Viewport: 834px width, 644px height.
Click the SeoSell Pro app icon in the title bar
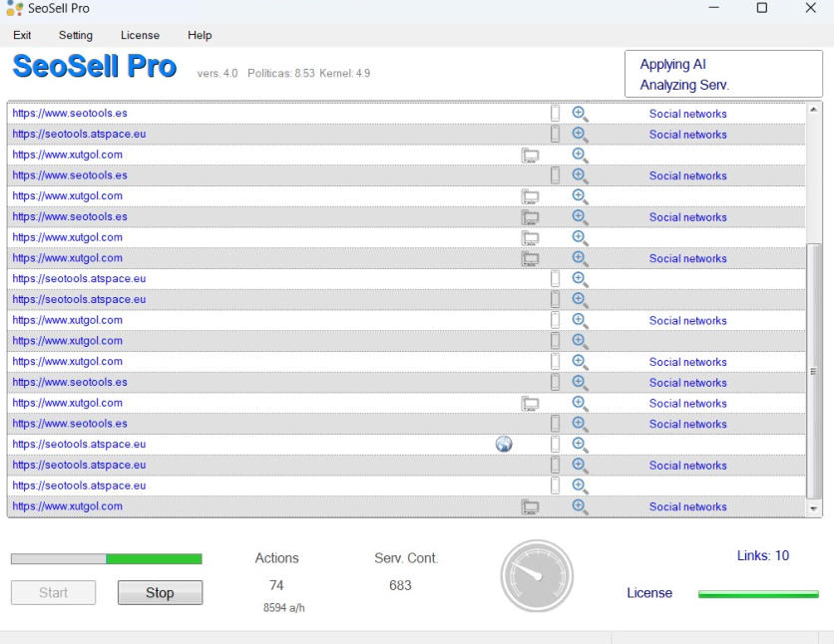pyautogui.click(x=14, y=8)
